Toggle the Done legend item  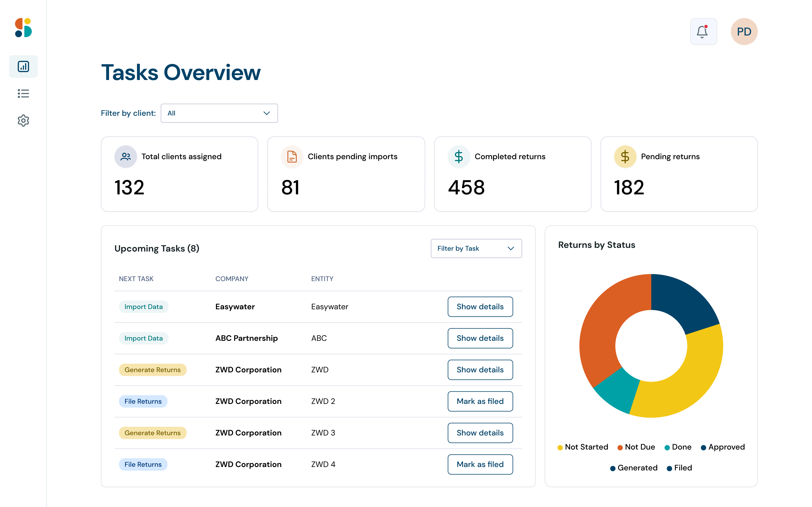tap(678, 447)
